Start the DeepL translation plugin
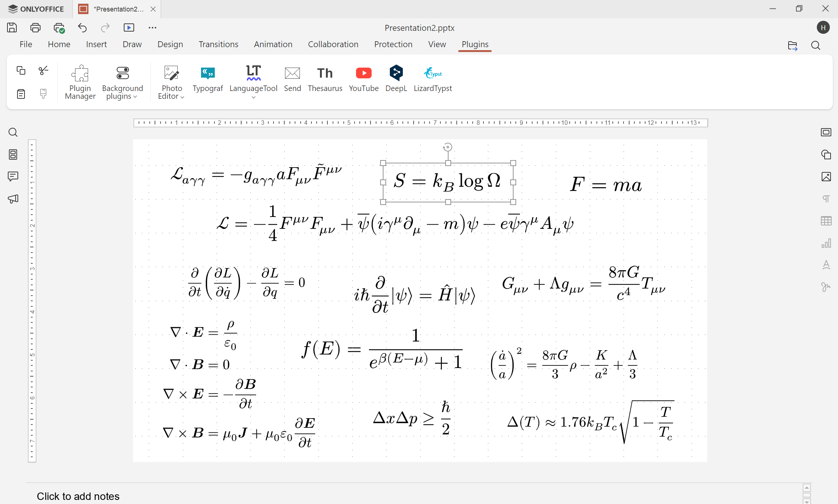The height and width of the screenshot is (504, 838). (x=396, y=79)
